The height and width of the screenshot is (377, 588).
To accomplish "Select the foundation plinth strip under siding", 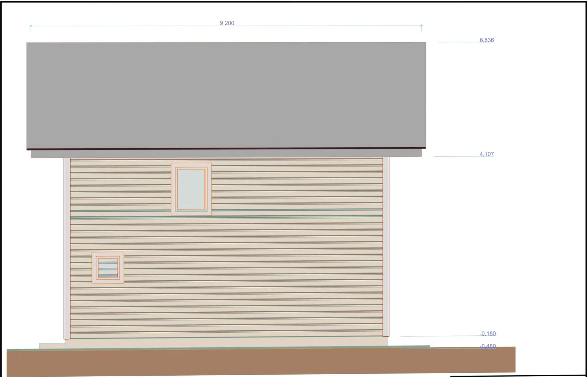I will [226, 342].
